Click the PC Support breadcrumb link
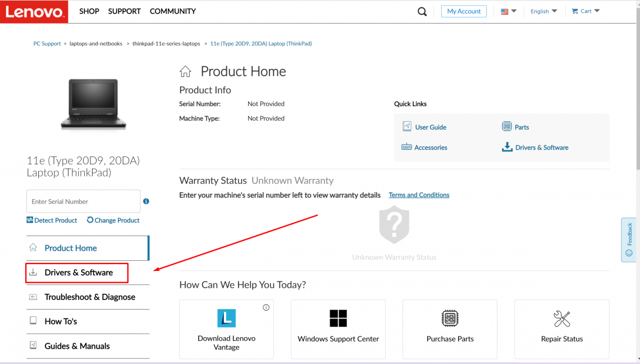Viewport: 640px width, 364px height. click(47, 44)
